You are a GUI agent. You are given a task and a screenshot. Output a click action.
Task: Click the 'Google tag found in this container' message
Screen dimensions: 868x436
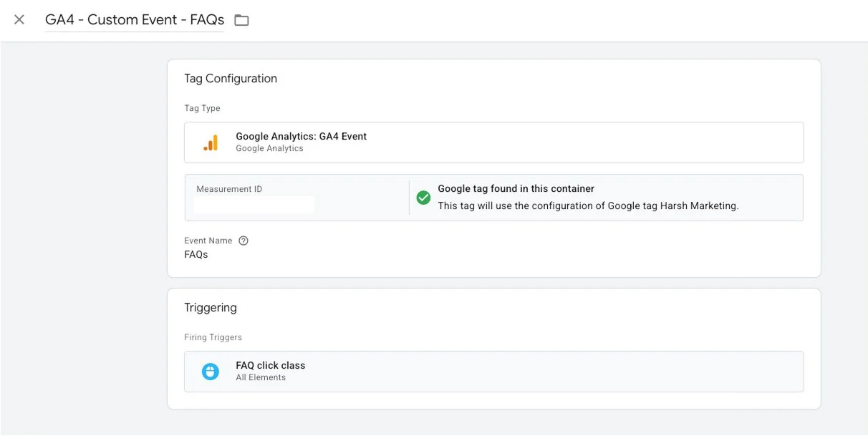516,189
